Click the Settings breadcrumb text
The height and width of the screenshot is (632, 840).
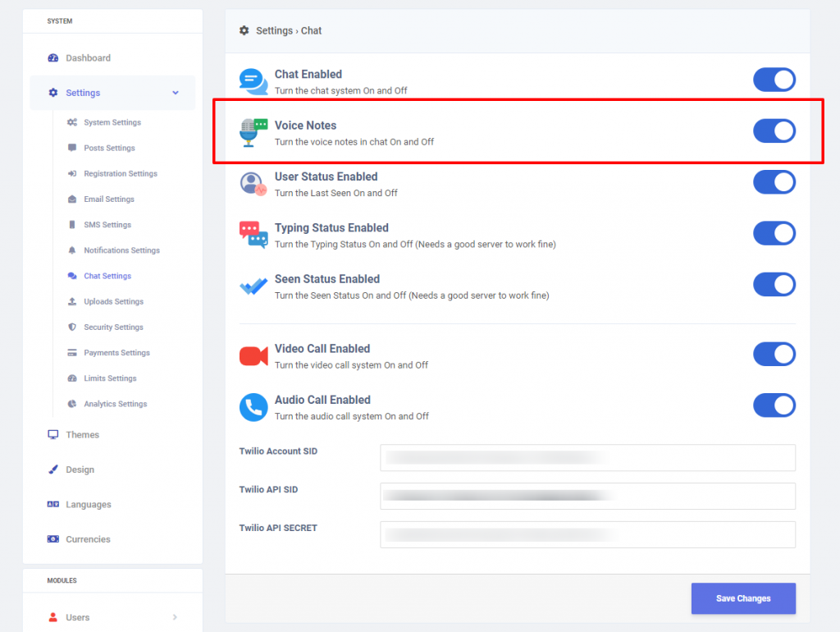[274, 30]
